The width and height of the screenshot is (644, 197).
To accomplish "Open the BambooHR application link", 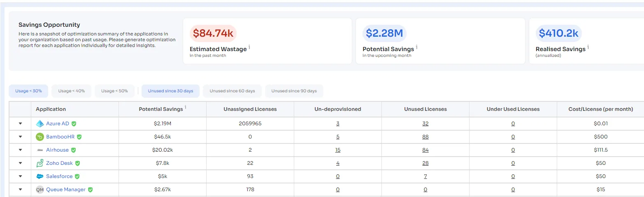I will 60,137.
